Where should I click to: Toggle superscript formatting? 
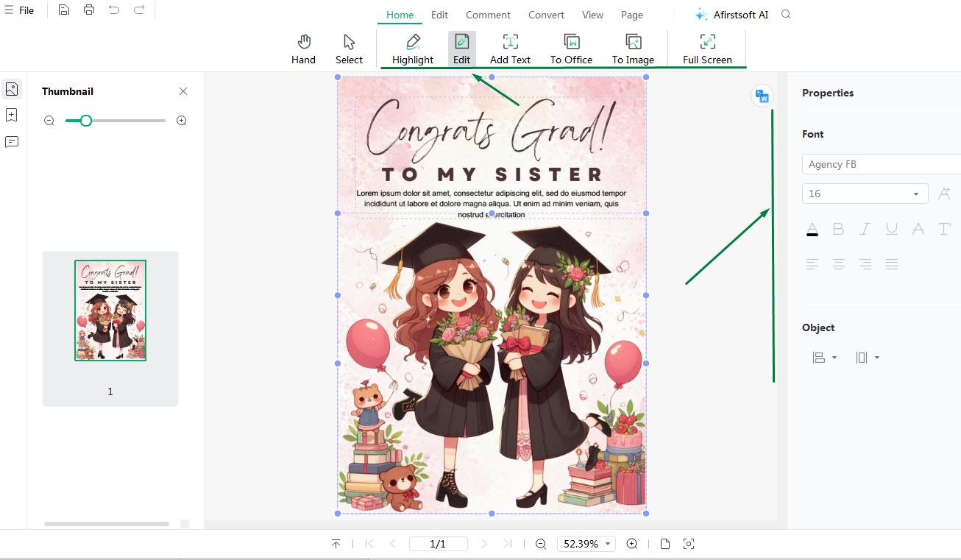tap(945, 229)
